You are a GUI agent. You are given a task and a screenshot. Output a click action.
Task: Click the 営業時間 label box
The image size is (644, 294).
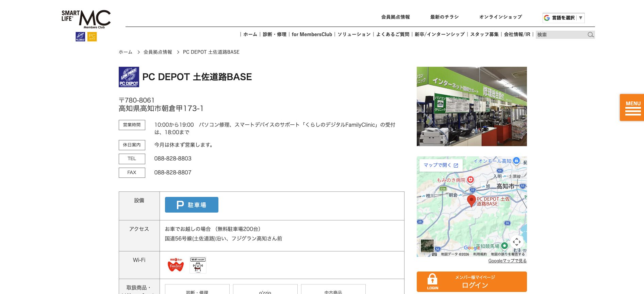[x=132, y=125]
